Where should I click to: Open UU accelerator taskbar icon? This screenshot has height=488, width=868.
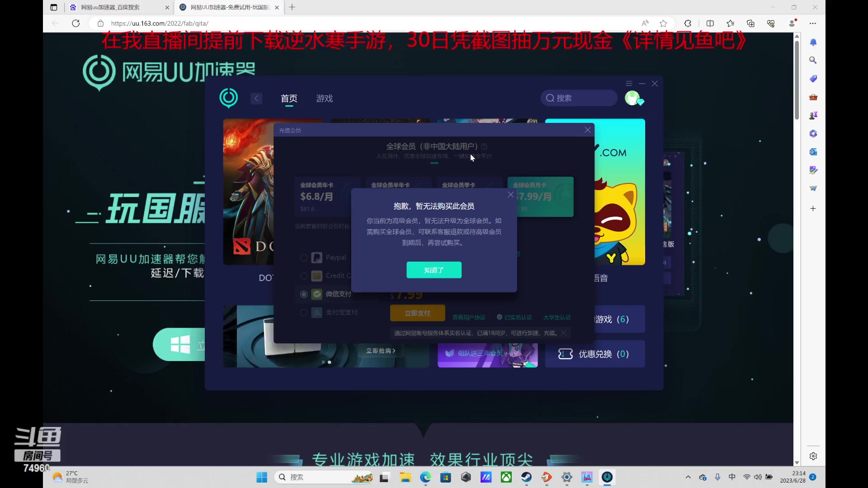coord(607,477)
